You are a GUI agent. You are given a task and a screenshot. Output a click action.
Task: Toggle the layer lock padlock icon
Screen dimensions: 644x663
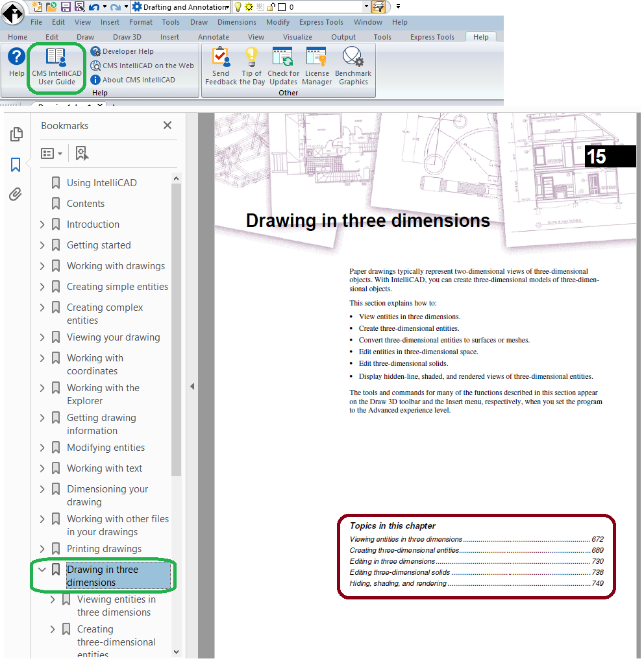click(x=271, y=6)
